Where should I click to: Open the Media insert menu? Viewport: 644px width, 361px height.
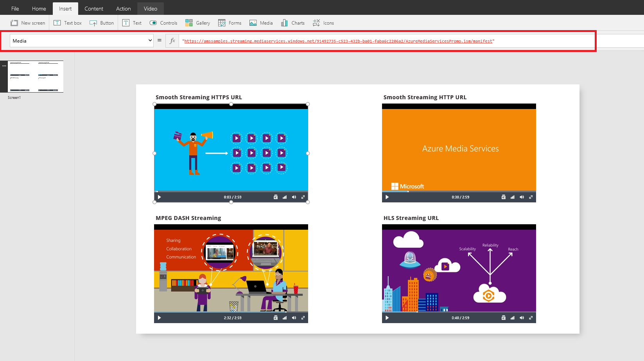[261, 23]
